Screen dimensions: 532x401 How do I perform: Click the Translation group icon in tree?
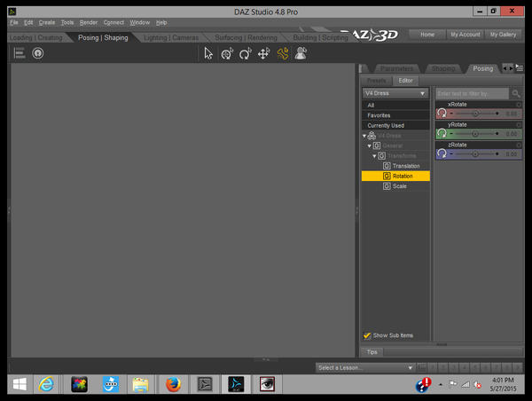click(387, 166)
